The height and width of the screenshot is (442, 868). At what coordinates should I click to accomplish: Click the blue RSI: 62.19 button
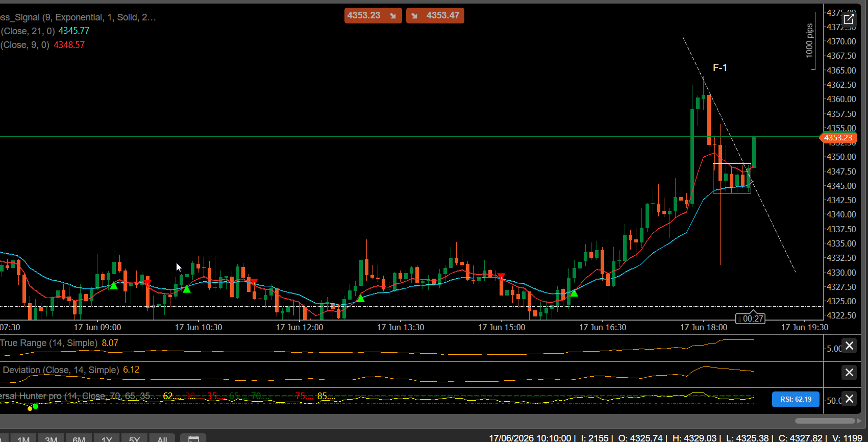coord(796,399)
